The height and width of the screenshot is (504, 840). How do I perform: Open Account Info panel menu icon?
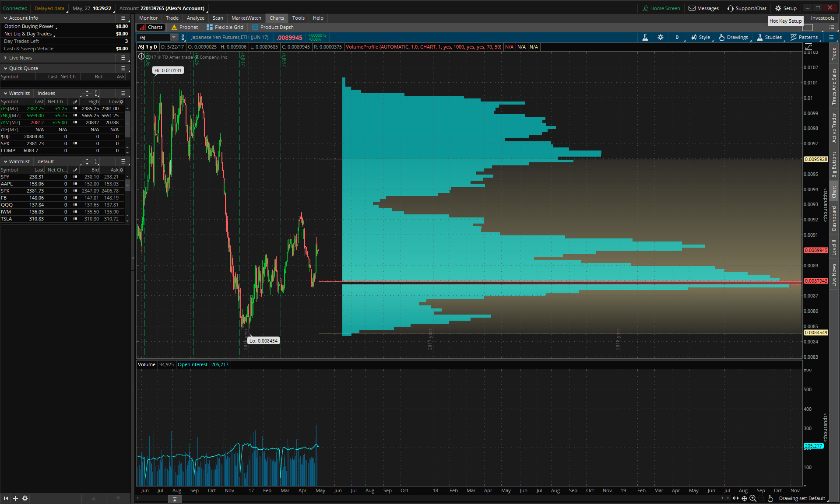(x=123, y=18)
